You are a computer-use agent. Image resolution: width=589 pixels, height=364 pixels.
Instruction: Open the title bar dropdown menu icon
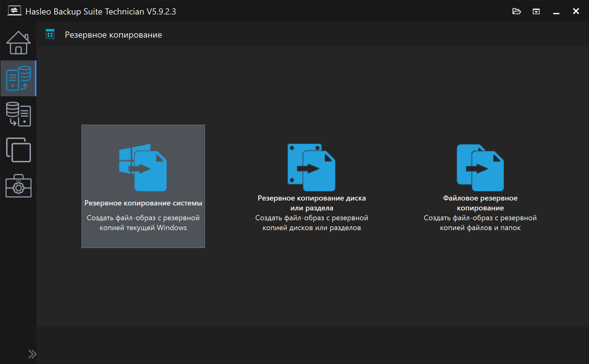(x=536, y=12)
